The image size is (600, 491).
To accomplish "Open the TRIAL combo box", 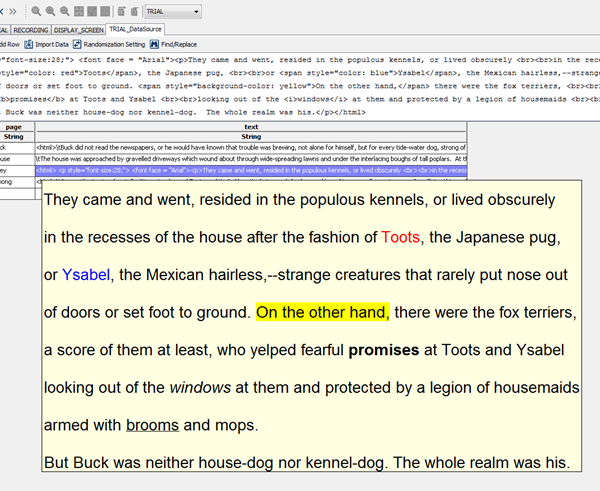I will coord(173,11).
